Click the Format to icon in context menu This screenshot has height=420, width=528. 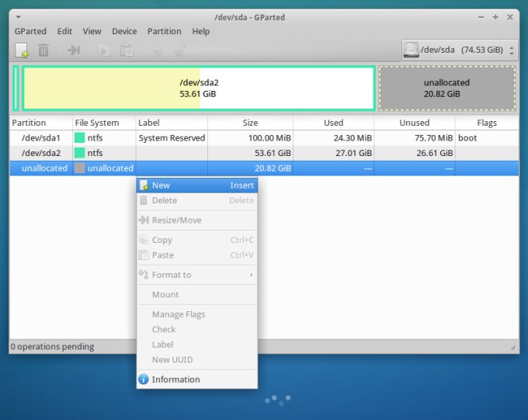(x=144, y=274)
